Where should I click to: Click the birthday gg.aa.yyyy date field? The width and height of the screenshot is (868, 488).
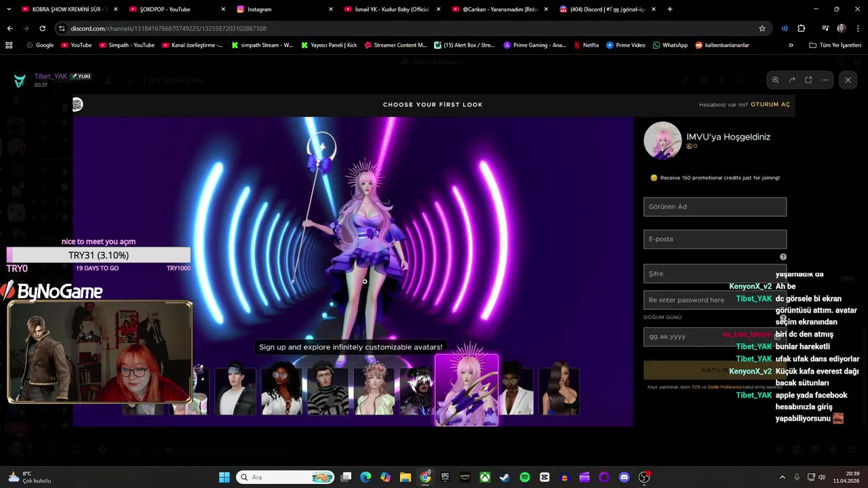click(715, 337)
